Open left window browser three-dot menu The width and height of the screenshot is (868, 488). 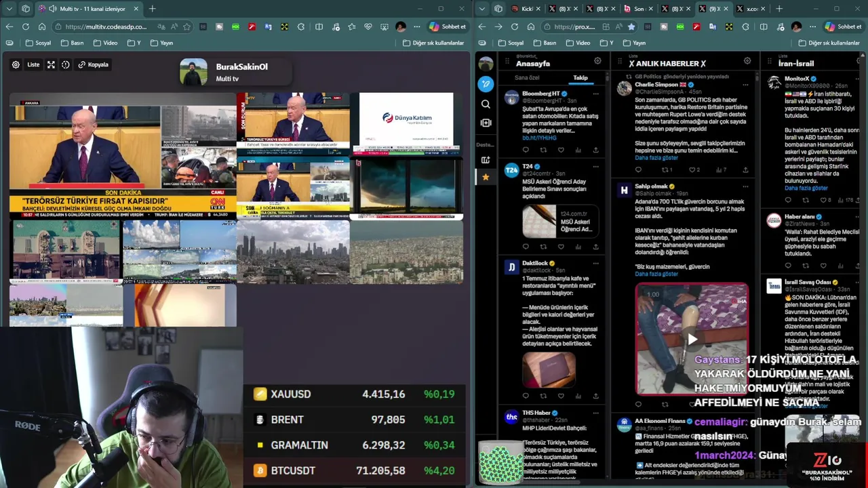click(417, 26)
